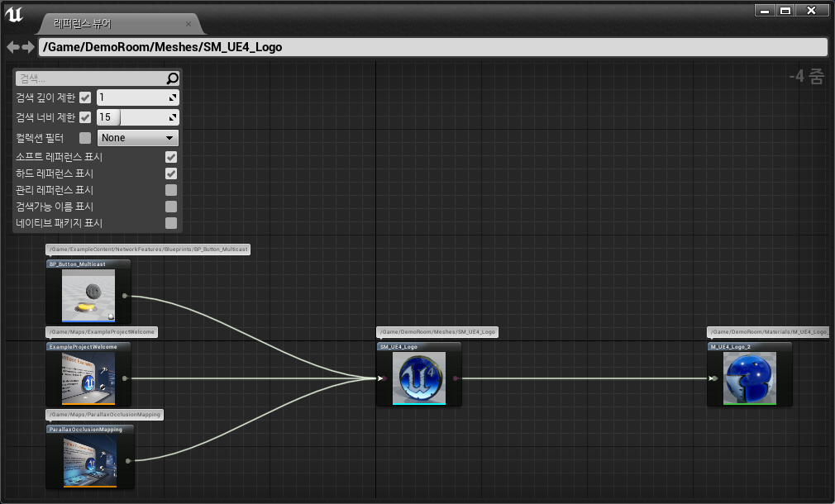Click BP_Button_Multicast output pin
This screenshot has width=835, height=504.
pyautogui.click(x=125, y=296)
